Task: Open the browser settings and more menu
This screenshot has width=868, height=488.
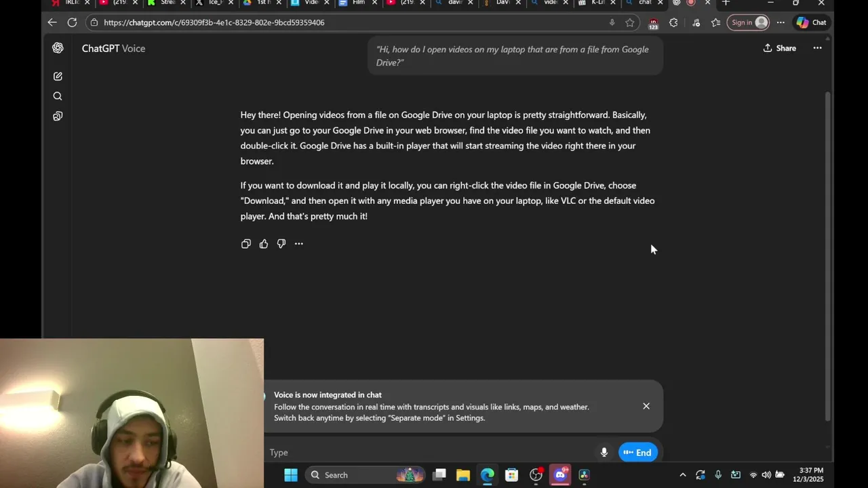Action: click(781, 22)
